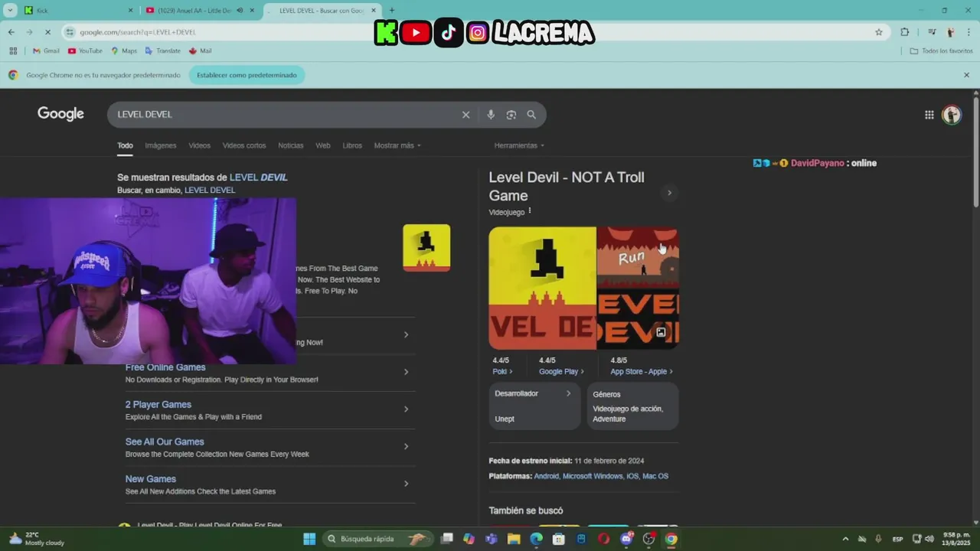Open Discord from the taskbar
This screenshot has height=551, width=980.
pyautogui.click(x=626, y=539)
